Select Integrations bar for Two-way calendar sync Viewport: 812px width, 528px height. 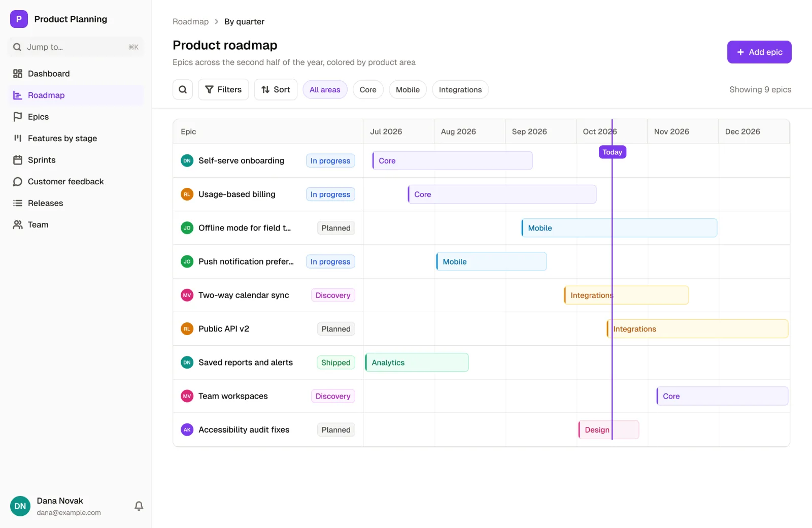coord(626,295)
